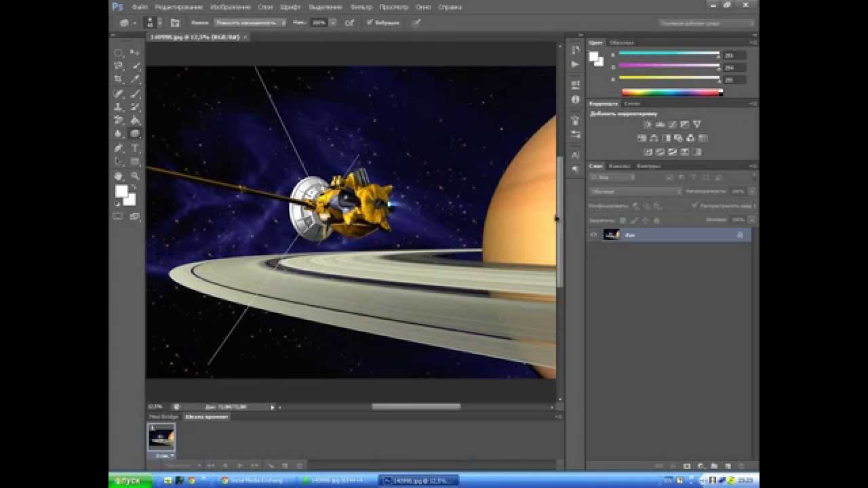
Task: Select the Brush tool
Action: (136, 94)
